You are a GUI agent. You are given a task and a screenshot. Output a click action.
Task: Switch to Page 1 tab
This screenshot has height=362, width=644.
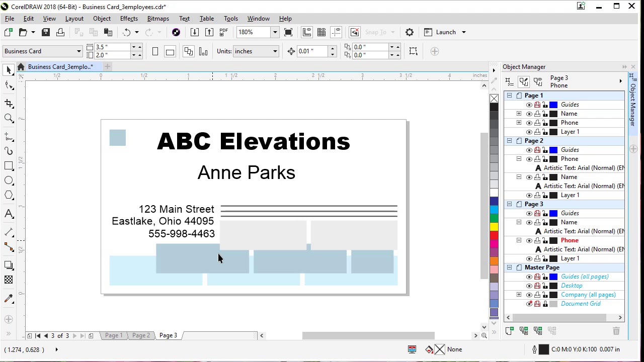point(114,335)
